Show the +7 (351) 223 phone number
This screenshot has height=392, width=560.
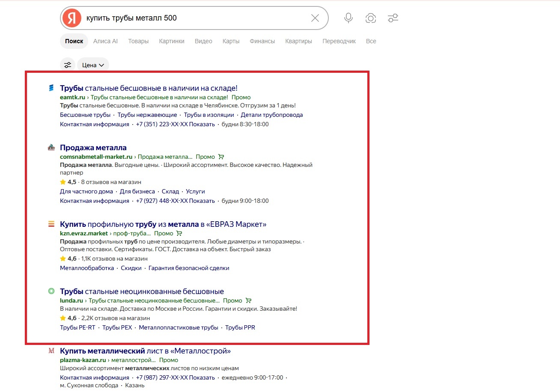click(175, 124)
